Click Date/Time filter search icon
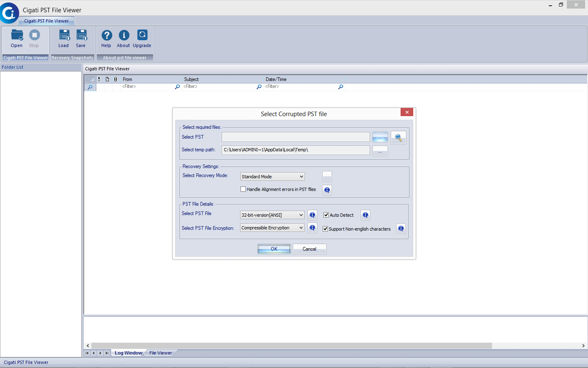 (x=341, y=87)
